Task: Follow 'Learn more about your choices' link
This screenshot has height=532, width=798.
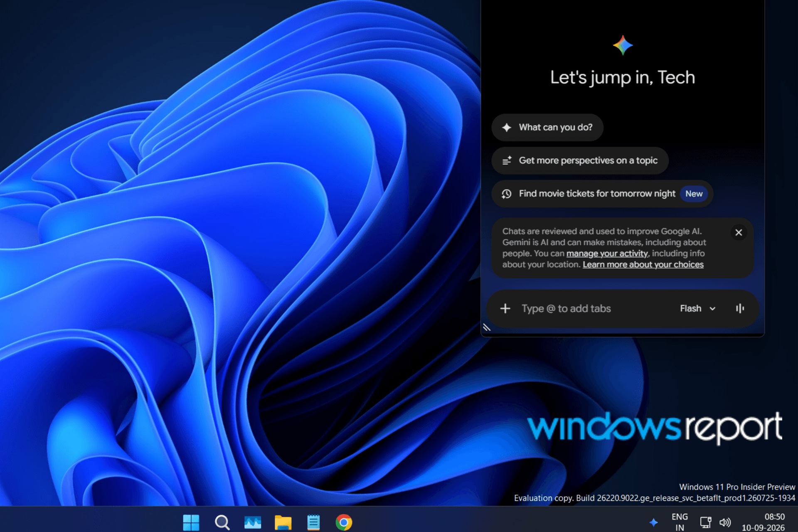Action: 643,265
